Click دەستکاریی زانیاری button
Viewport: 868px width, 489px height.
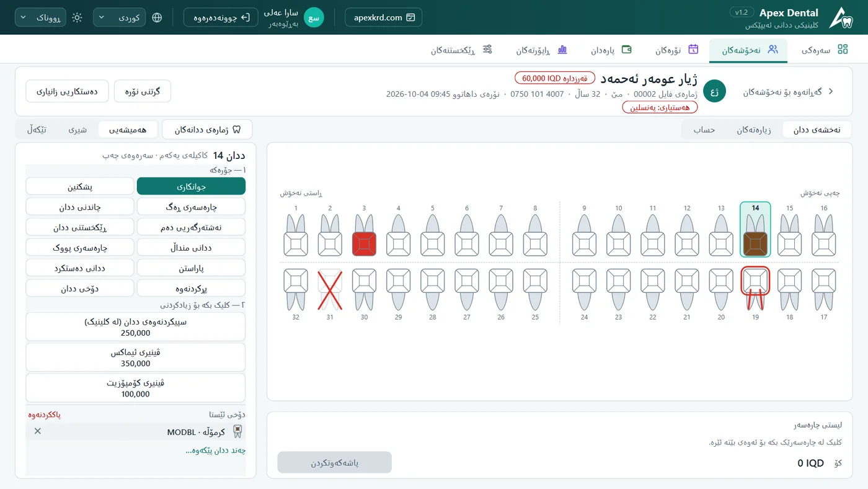tap(67, 91)
